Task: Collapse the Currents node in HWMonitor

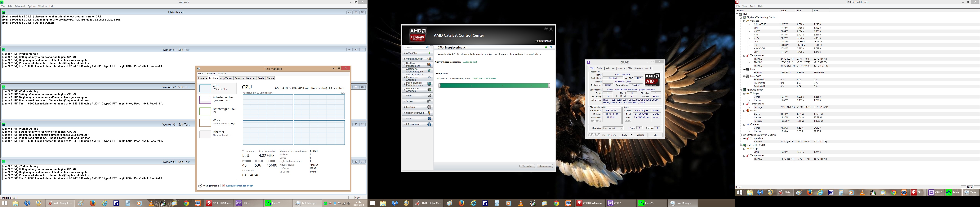Action: pyautogui.click(x=744, y=124)
